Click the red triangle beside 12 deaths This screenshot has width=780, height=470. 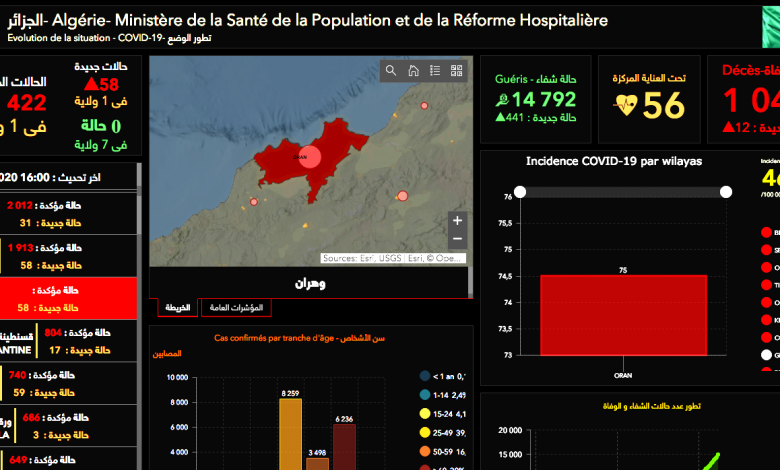728,127
